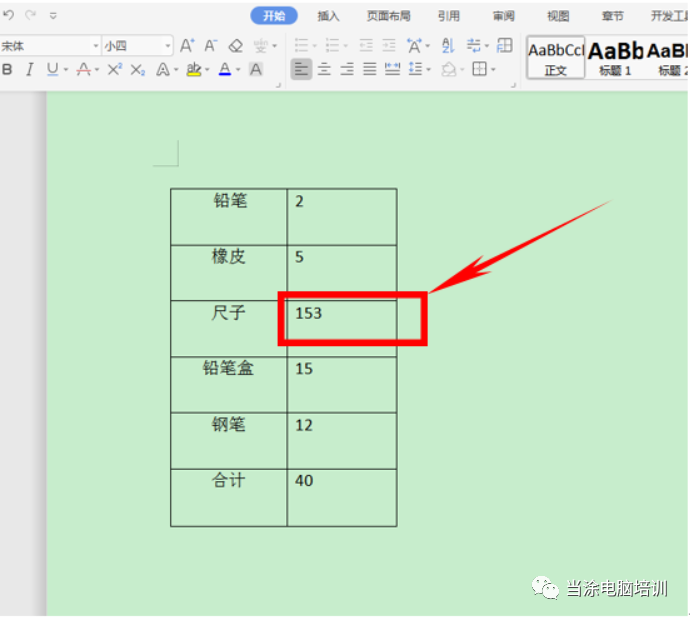Click the 铅笔盒 table cell
Viewport: 690px width, 620px height.
click(x=229, y=385)
